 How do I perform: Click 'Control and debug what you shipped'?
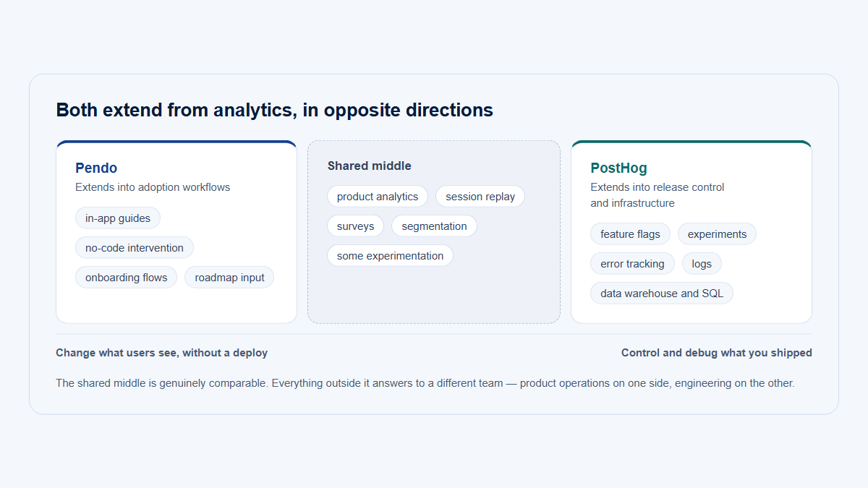pyautogui.click(x=717, y=353)
